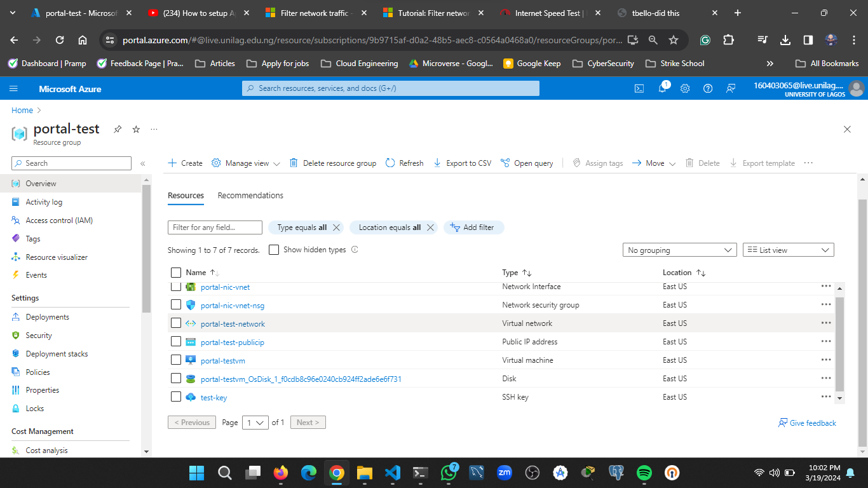
Task: Open the page number dropdown
Action: (x=255, y=423)
